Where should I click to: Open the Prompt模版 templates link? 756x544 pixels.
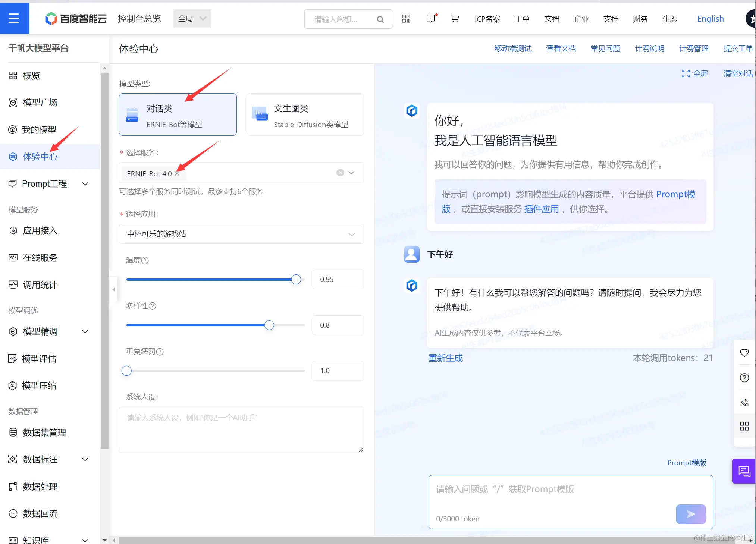(687, 463)
